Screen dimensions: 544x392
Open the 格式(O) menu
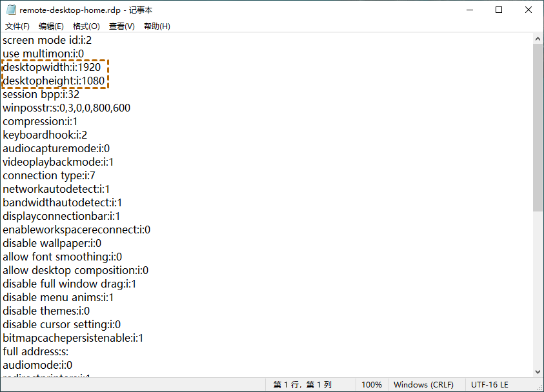86,26
